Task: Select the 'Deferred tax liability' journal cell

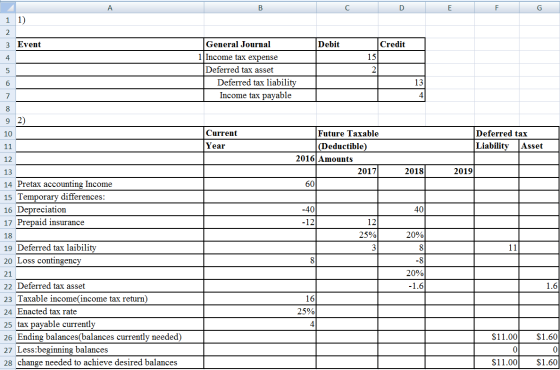Action: 260,83
